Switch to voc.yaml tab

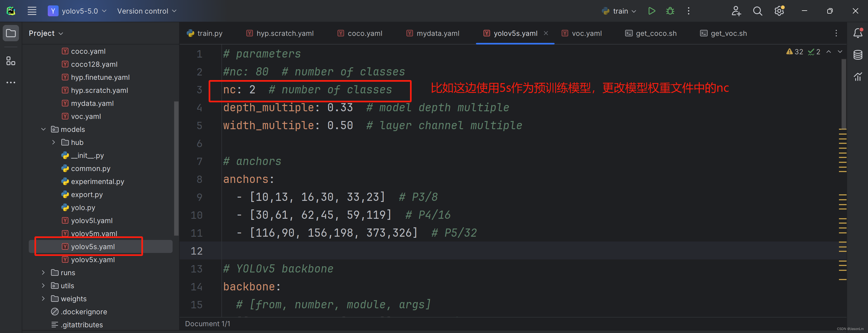click(x=581, y=33)
